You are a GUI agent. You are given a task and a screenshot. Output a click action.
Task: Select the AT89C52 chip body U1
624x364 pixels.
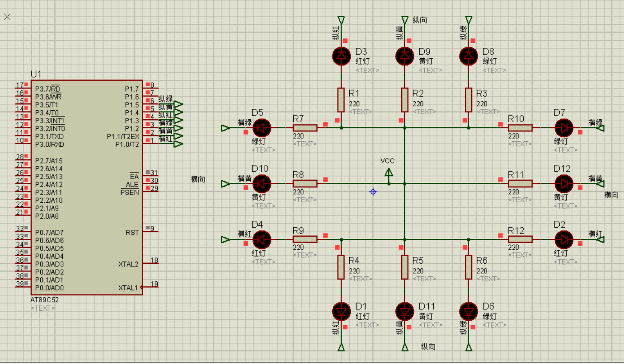coord(87,187)
